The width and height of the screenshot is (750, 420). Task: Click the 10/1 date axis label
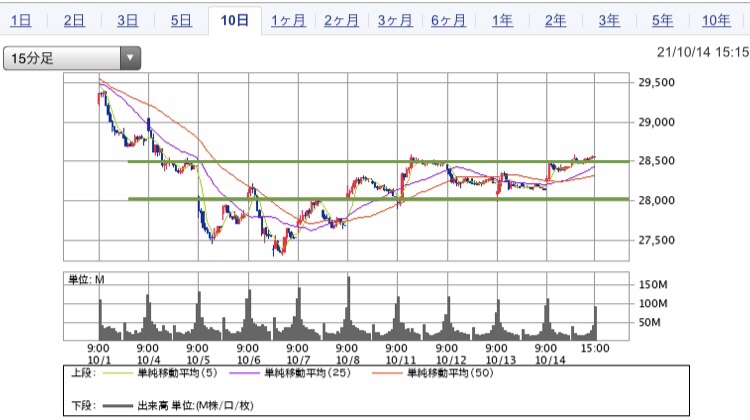(x=99, y=360)
